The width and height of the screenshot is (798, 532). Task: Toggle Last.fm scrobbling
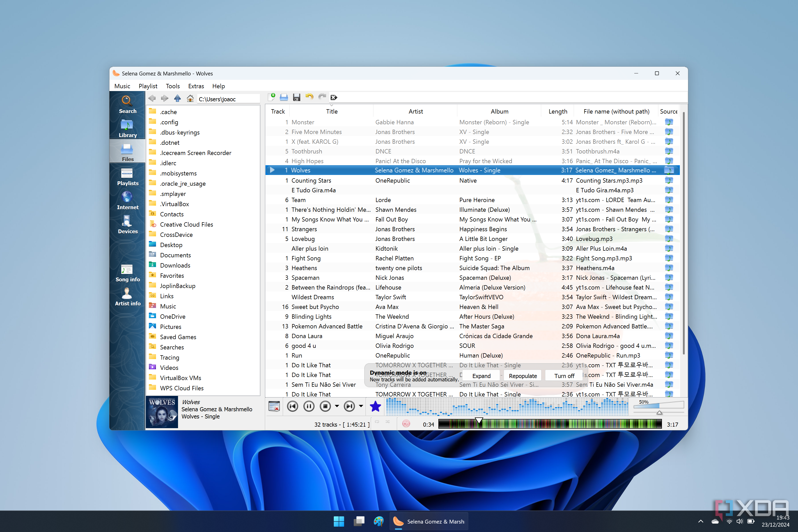click(x=406, y=424)
